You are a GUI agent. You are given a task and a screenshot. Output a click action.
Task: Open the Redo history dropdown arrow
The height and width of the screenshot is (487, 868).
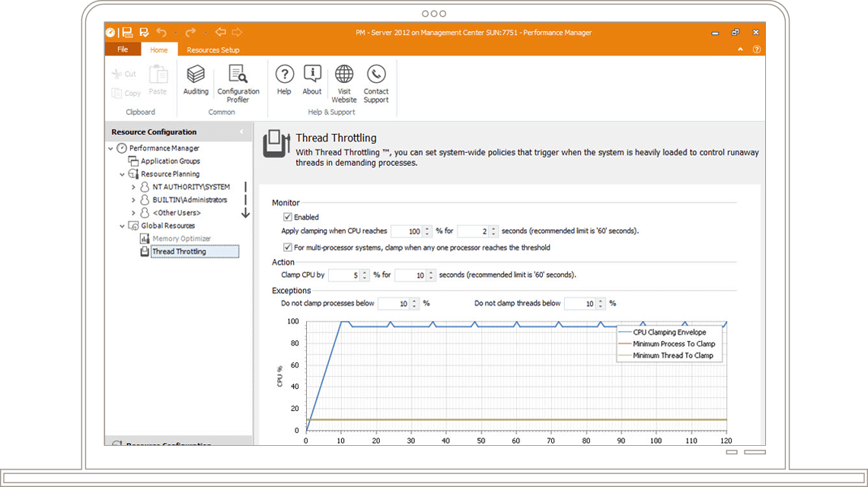[205, 33]
